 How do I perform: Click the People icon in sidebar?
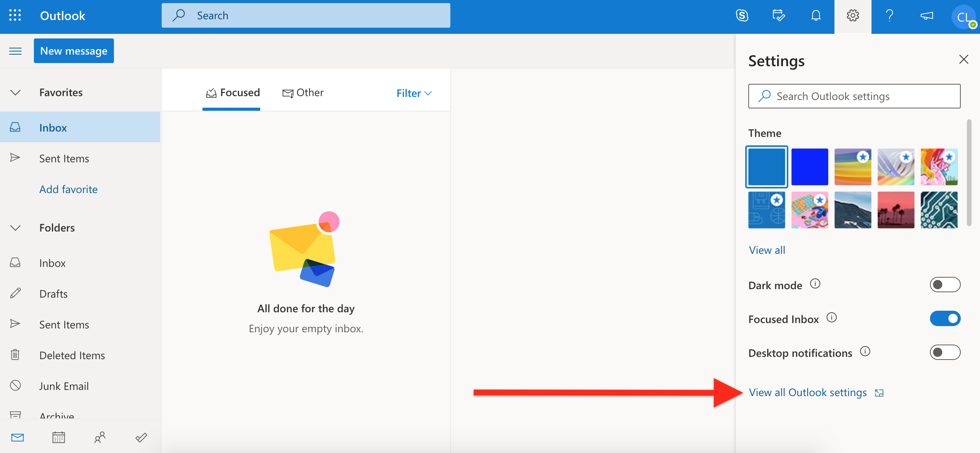point(100,437)
